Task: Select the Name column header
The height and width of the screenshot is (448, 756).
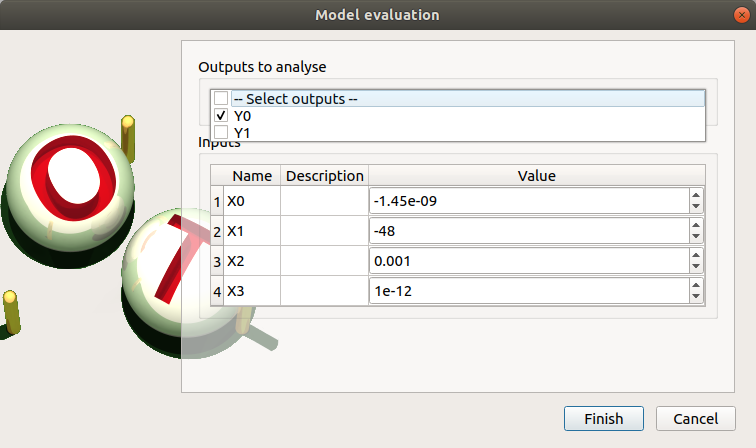Action: (x=252, y=176)
